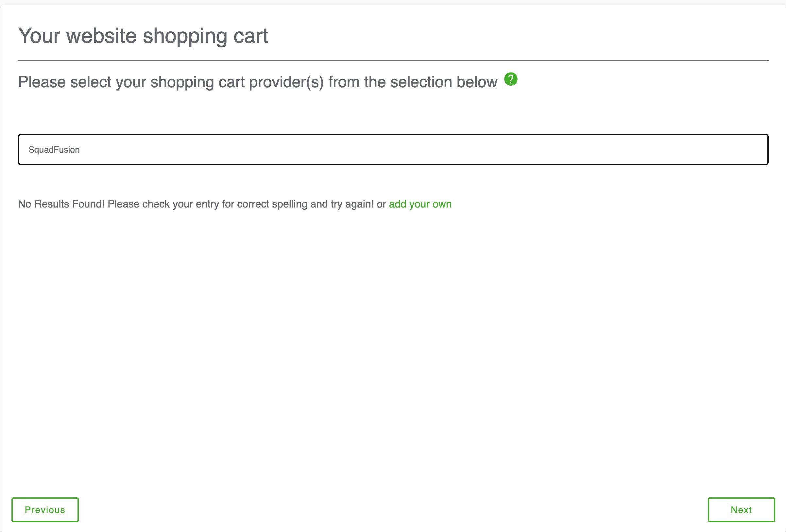Click inside the SquadFusion search field

click(x=393, y=149)
